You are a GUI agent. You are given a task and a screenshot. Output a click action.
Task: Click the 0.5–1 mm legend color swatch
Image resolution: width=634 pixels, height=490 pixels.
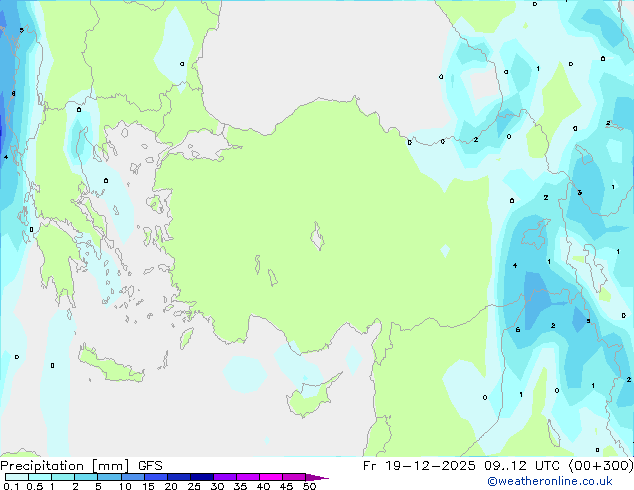coord(40,477)
